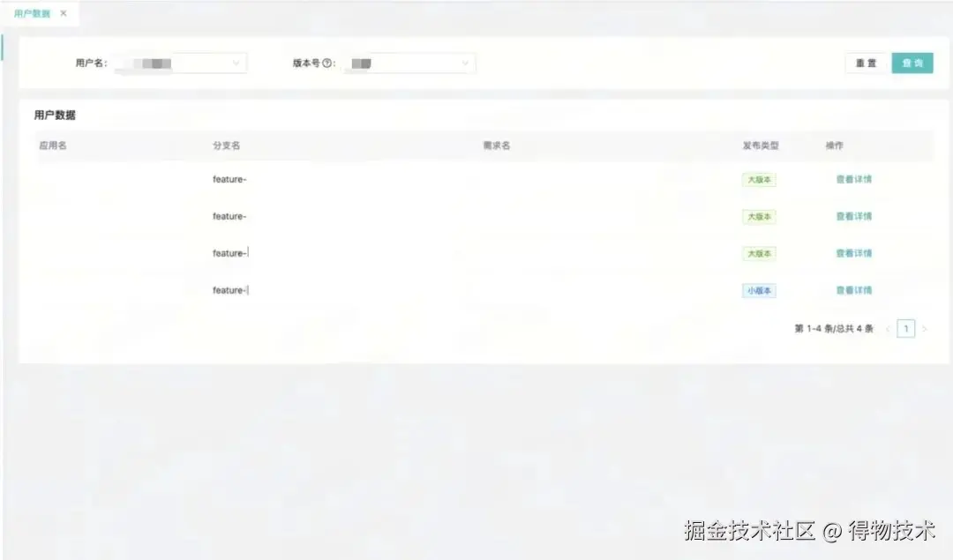Expand the username filter dropdown list

[x=236, y=63]
